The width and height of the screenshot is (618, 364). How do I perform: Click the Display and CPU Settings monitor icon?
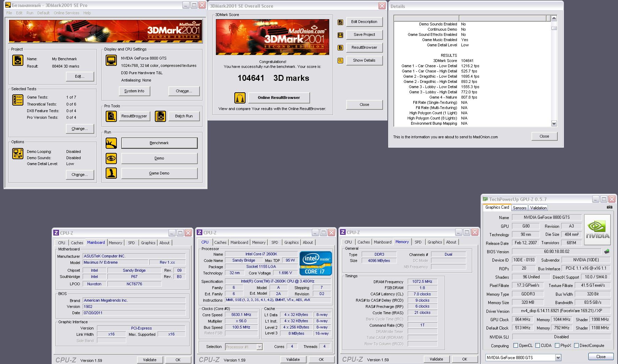(x=111, y=60)
